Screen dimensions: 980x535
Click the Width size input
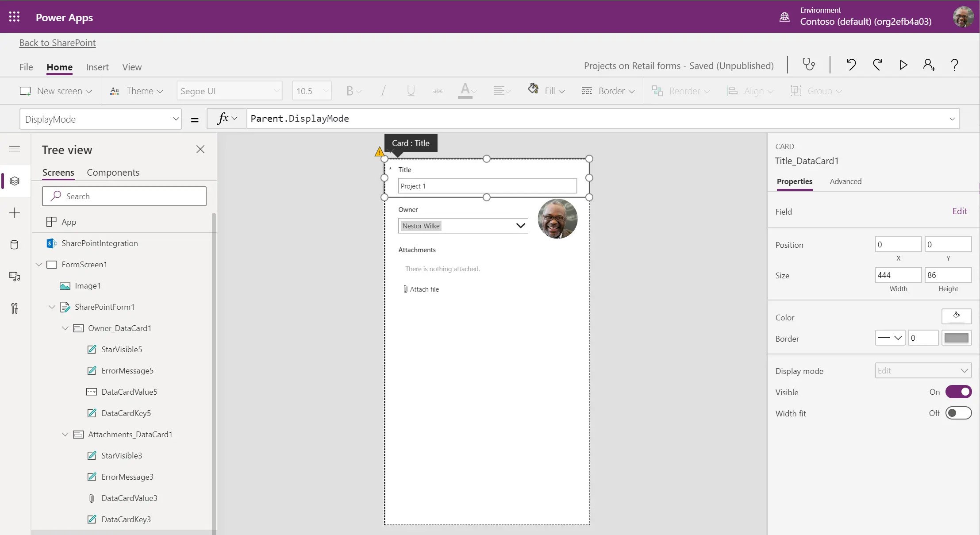(x=898, y=275)
